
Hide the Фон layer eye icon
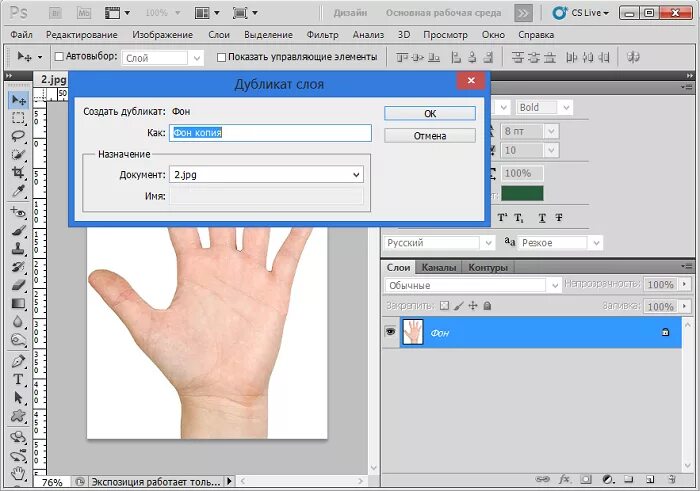pos(391,331)
